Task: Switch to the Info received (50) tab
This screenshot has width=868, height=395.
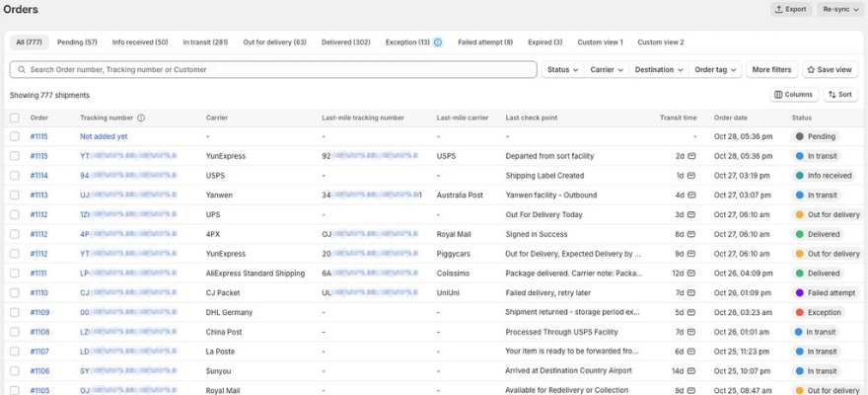Action: click(140, 42)
